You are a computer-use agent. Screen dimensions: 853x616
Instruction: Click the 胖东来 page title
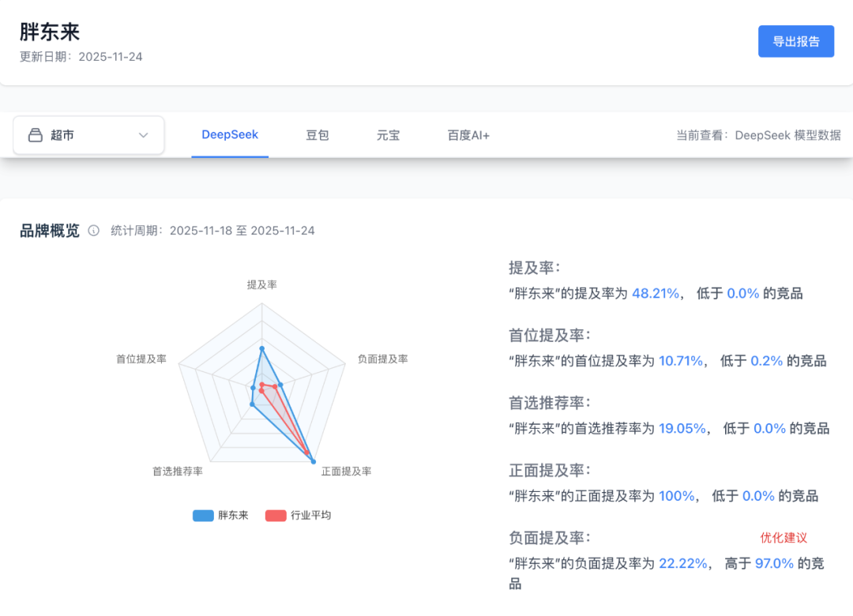(50, 32)
